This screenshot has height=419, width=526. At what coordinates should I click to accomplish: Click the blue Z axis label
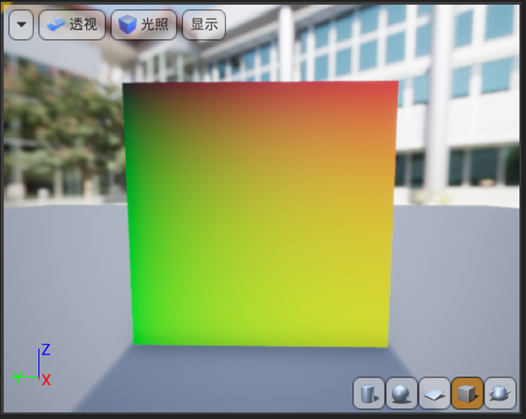pos(46,350)
